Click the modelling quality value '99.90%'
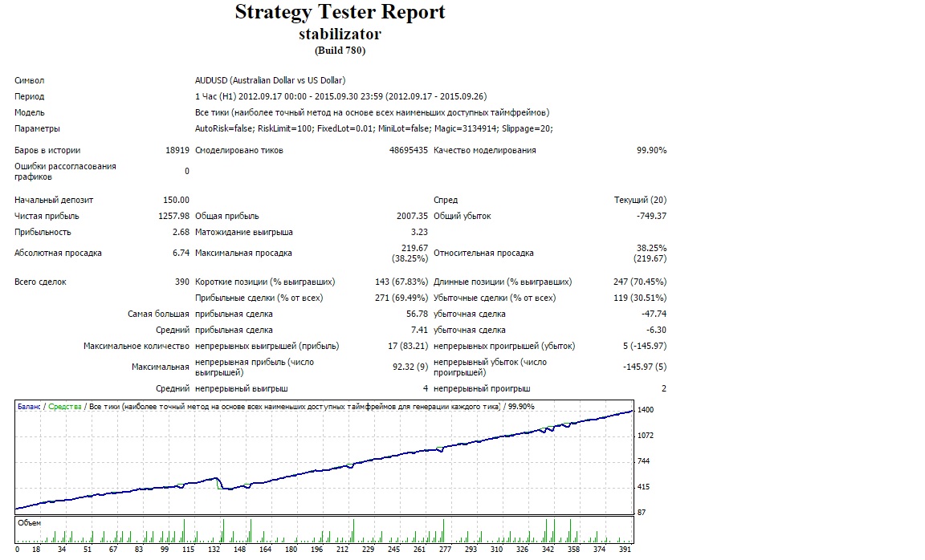The width and height of the screenshot is (925, 560). click(651, 150)
